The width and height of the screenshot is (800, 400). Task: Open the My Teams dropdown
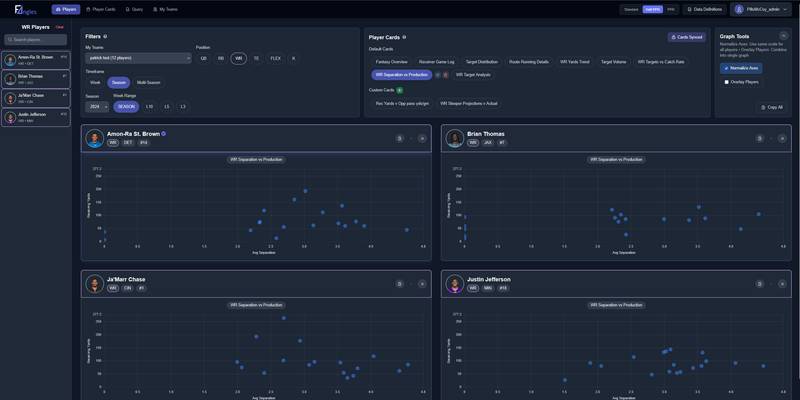(x=136, y=59)
